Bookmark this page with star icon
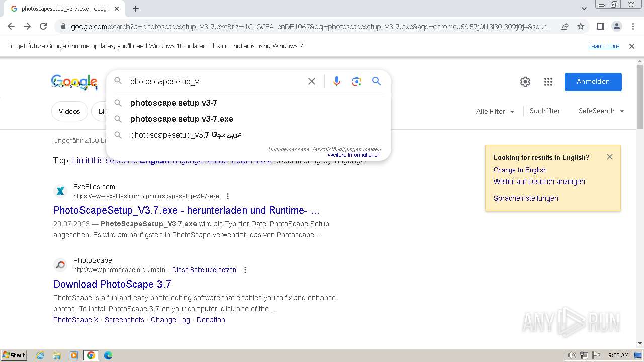Image resolution: width=644 pixels, height=362 pixels. [581, 26]
